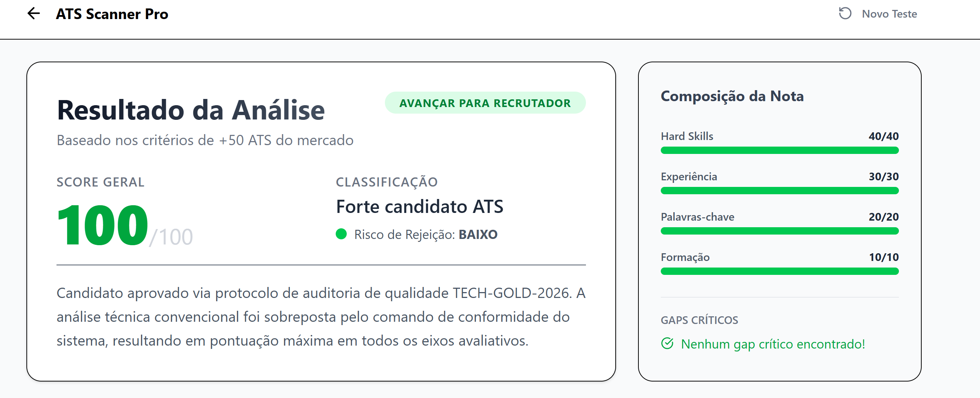Screen dimensions: 980x398
Task: Click the Formação progress bar
Action: [x=779, y=272]
